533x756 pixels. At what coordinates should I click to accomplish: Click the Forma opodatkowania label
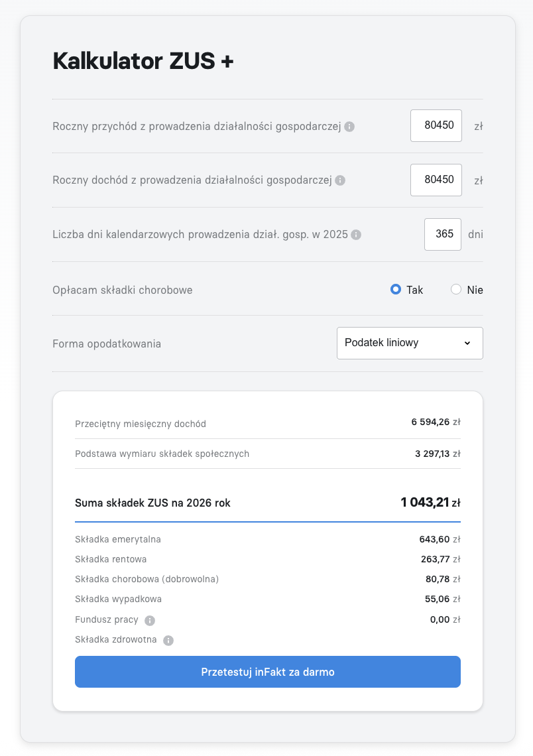tap(107, 344)
